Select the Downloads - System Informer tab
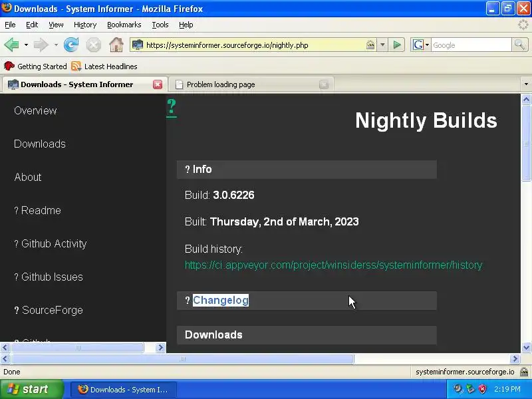532x399 pixels. tap(84, 84)
